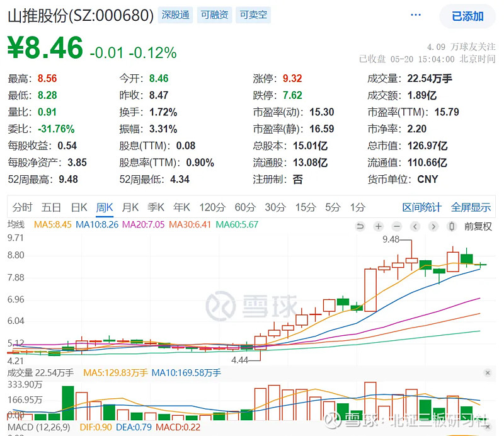Move chart left with the back arrow

(415, 226)
